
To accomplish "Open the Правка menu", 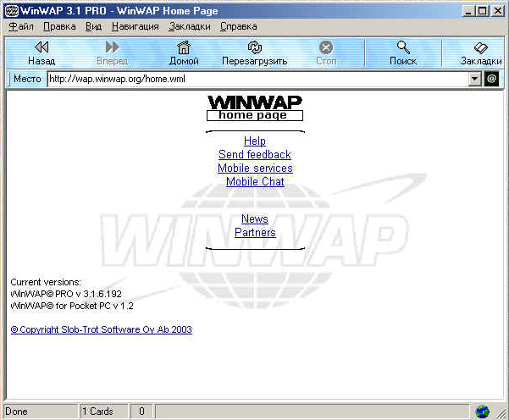I will click(x=59, y=26).
